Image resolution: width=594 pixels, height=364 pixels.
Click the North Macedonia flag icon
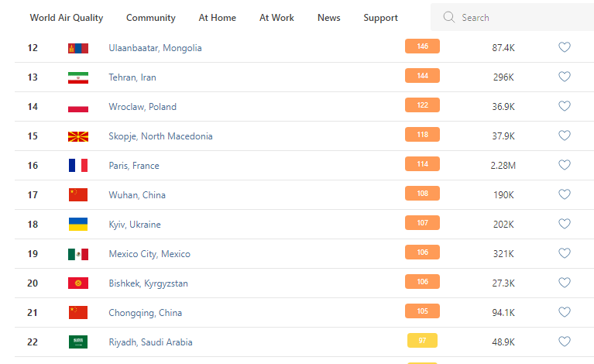click(x=78, y=136)
